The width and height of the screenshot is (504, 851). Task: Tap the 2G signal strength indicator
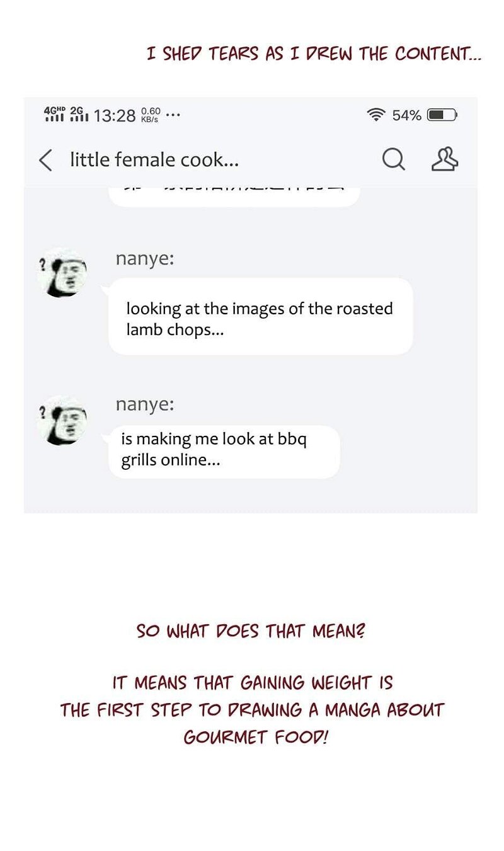pos(79,114)
